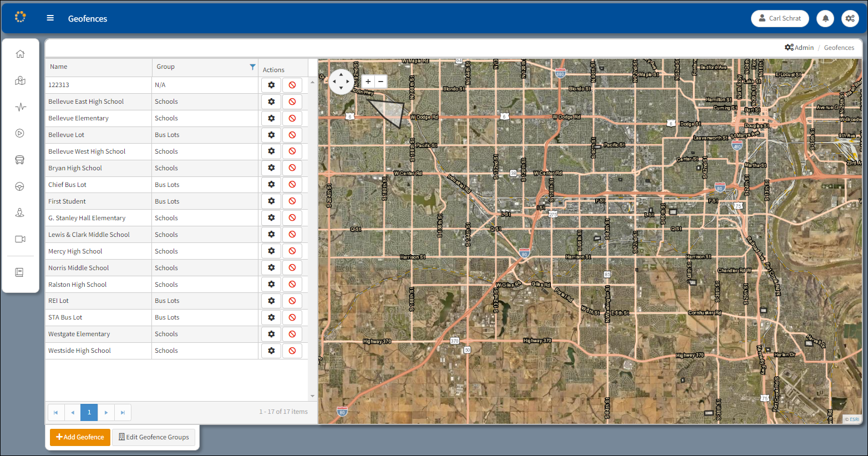This screenshot has width=868, height=456.
Task: Open the video camera sidebar icon
Action: pos(20,239)
